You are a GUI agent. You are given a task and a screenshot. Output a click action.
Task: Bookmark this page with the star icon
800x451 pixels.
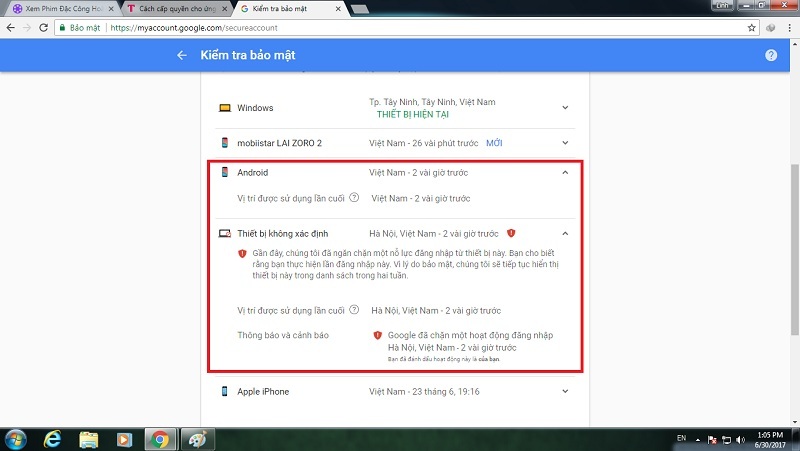(x=752, y=27)
